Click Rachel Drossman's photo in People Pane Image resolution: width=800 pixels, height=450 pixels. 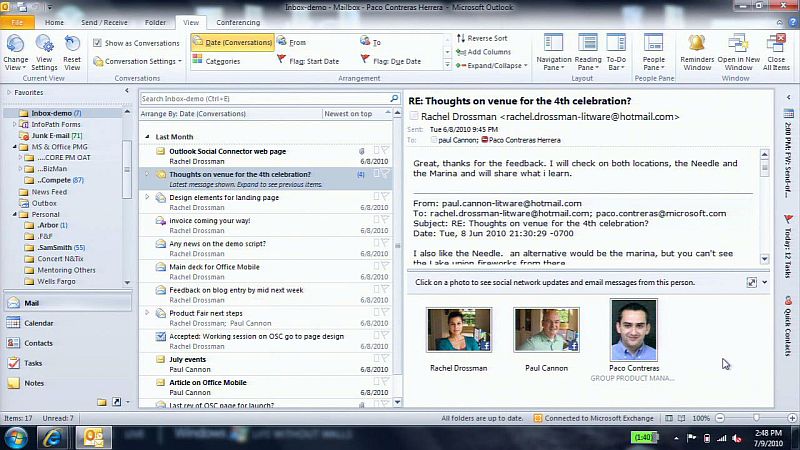(459, 330)
